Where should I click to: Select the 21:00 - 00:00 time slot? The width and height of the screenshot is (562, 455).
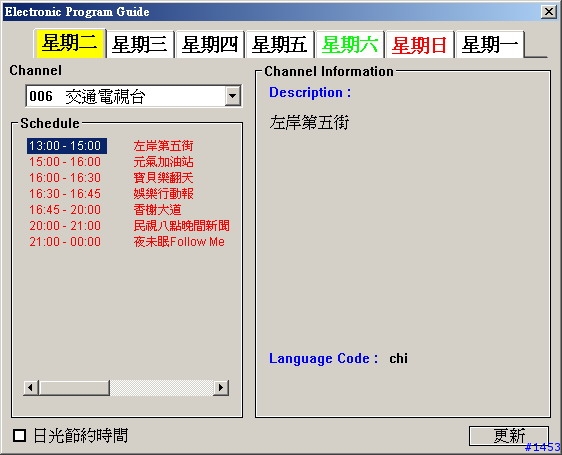click(x=65, y=242)
